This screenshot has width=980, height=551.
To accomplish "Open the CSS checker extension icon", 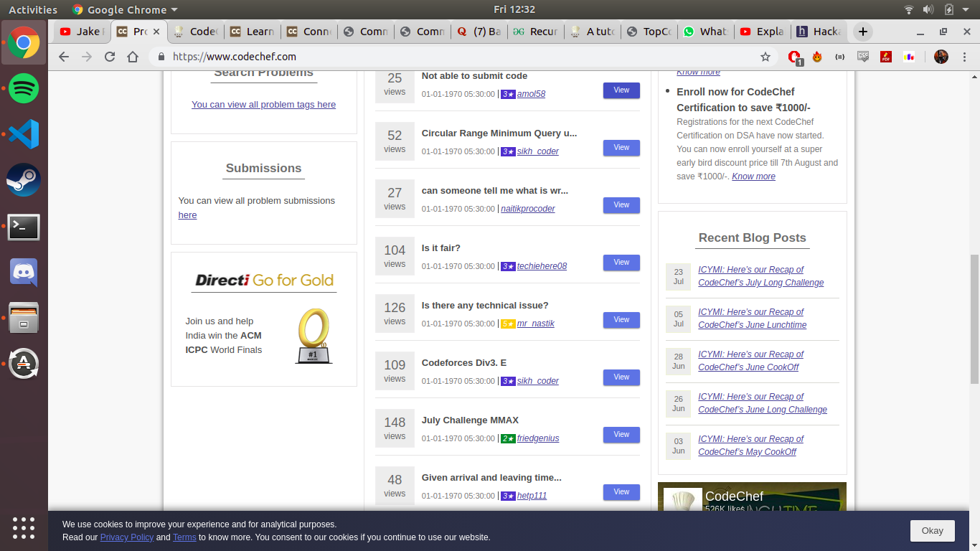I will pyautogui.click(x=863, y=57).
